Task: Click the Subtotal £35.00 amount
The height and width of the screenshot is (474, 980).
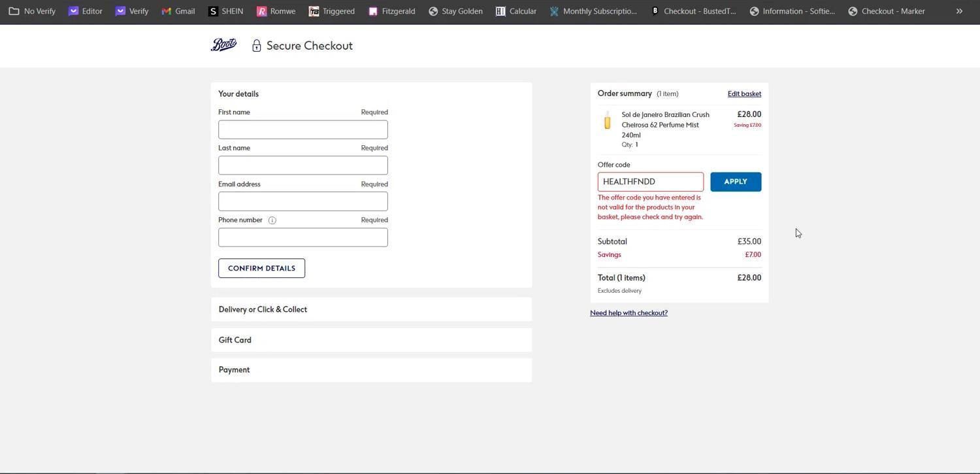Action: click(749, 241)
